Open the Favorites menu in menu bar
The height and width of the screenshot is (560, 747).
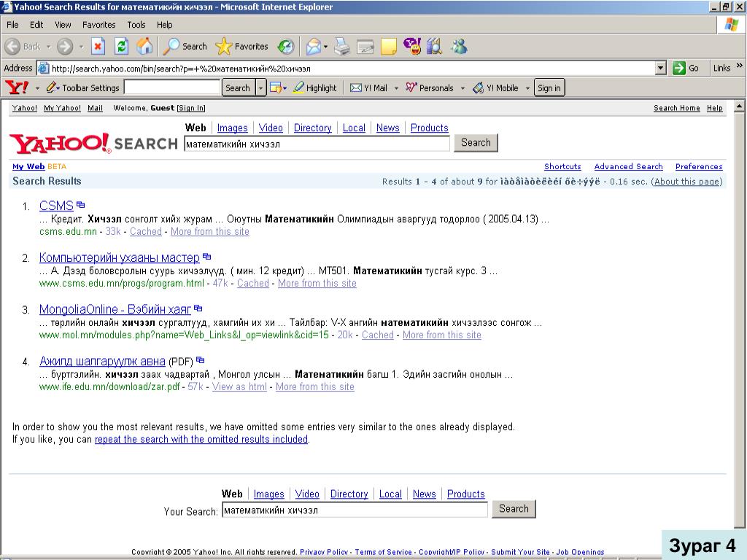click(98, 25)
